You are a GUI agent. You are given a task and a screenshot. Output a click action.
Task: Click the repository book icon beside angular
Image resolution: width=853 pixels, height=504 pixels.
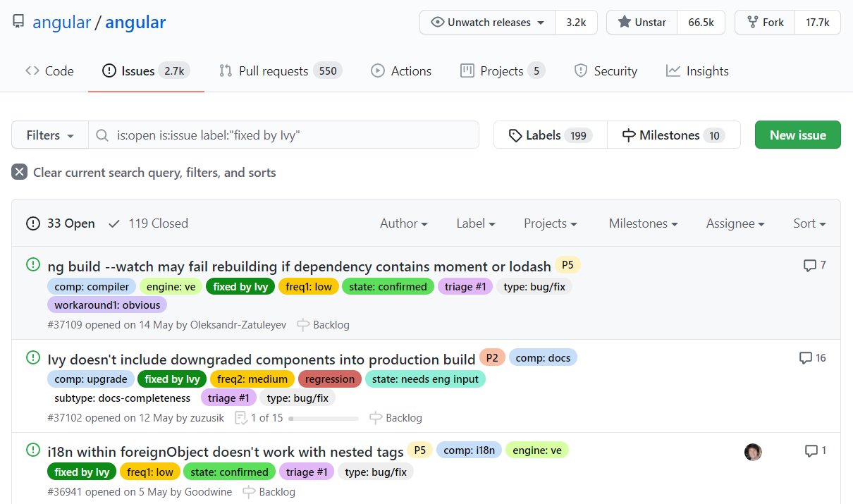click(18, 22)
